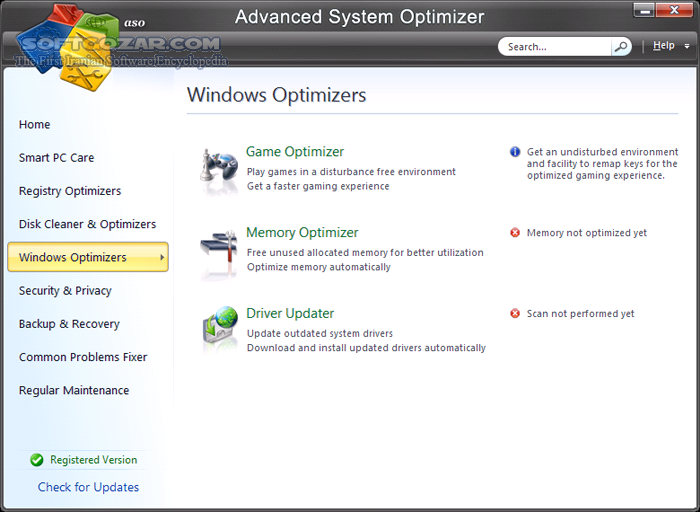
Task: Open the Driver Updater link
Action: coord(290,313)
